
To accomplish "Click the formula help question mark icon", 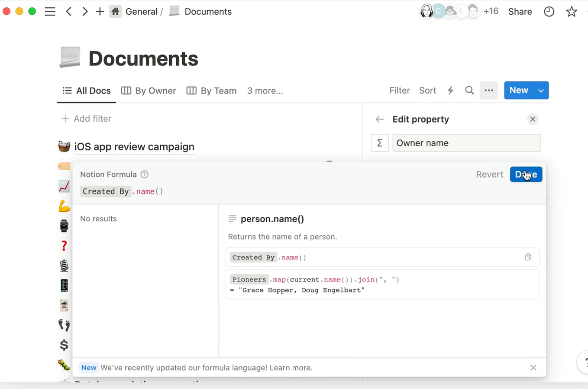I will [x=144, y=174].
